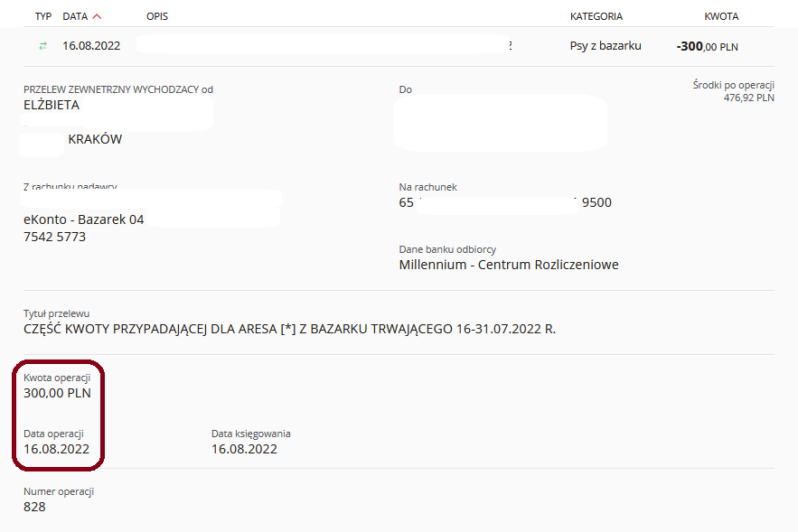Click the Kwota operacji value 300,00 PLN
798x532 pixels.
point(57,393)
